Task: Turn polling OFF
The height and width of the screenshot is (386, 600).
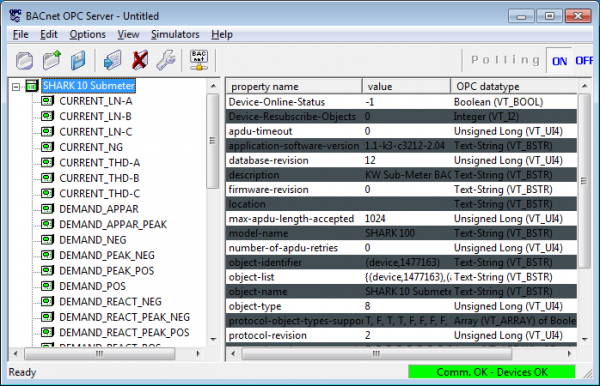Action: 584,60
